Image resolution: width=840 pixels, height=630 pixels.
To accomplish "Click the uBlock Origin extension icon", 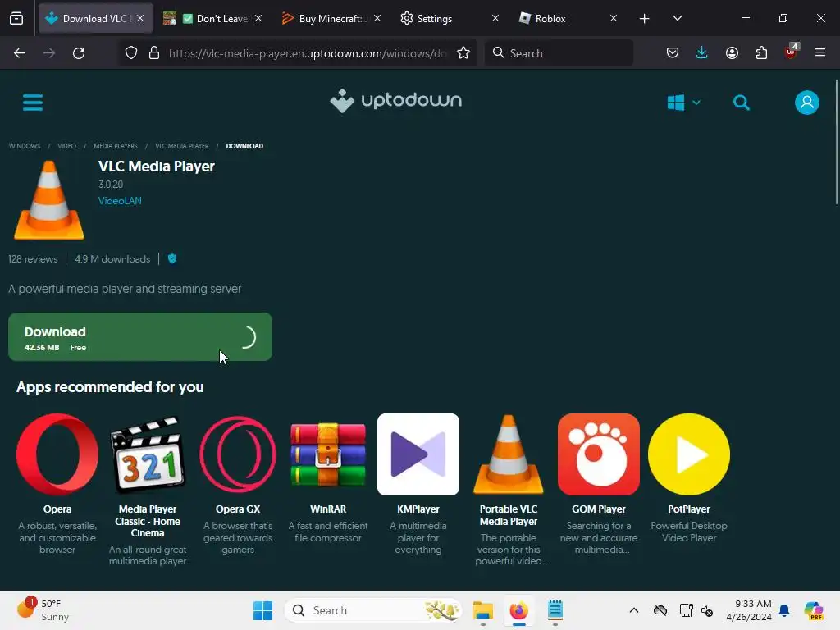I will click(792, 52).
